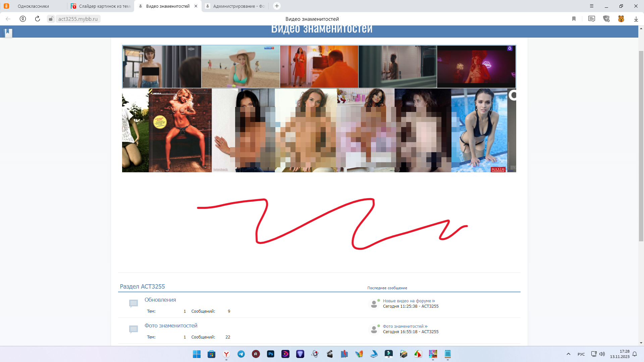Expand hidden system tray icons
Image resolution: width=644 pixels, height=362 pixels.
tap(568, 354)
